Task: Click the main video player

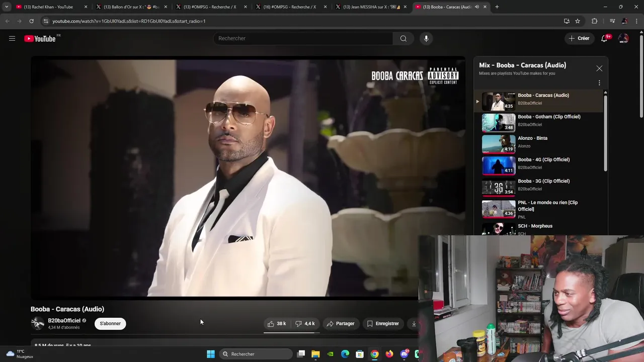Action: coord(248,178)
